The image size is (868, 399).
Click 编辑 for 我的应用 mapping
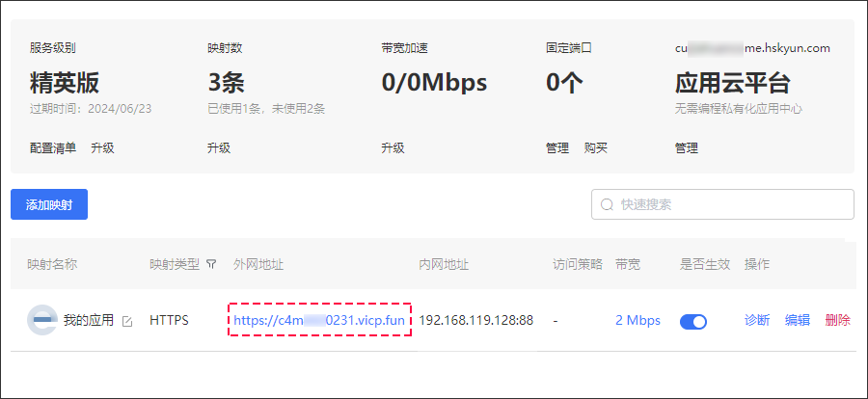coord(798,320)
